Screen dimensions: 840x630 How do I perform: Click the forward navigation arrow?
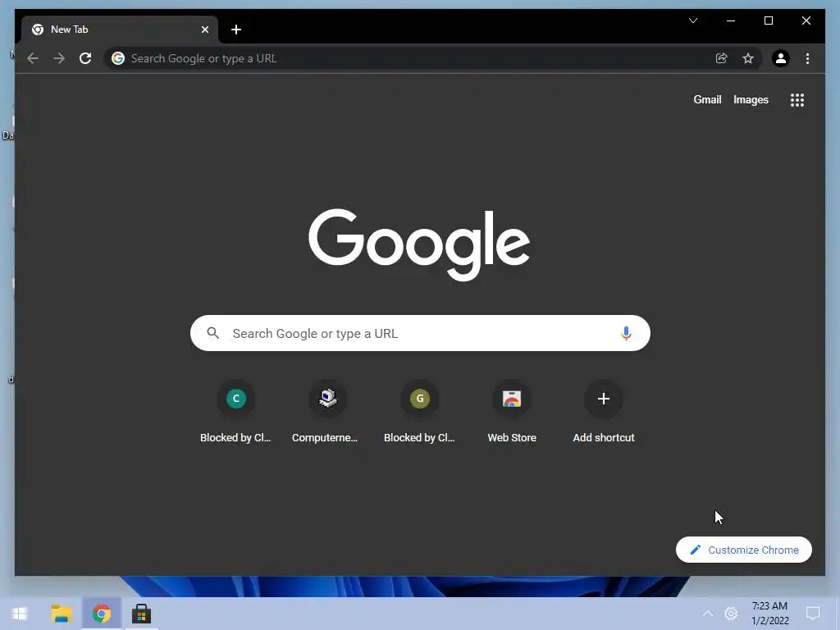59,58
